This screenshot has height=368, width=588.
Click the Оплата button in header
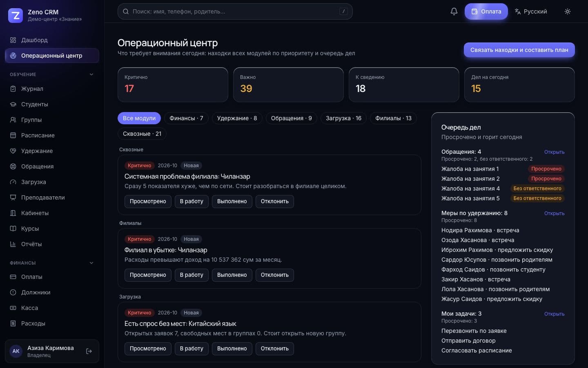pyautogui.click(x=486, y=11)
